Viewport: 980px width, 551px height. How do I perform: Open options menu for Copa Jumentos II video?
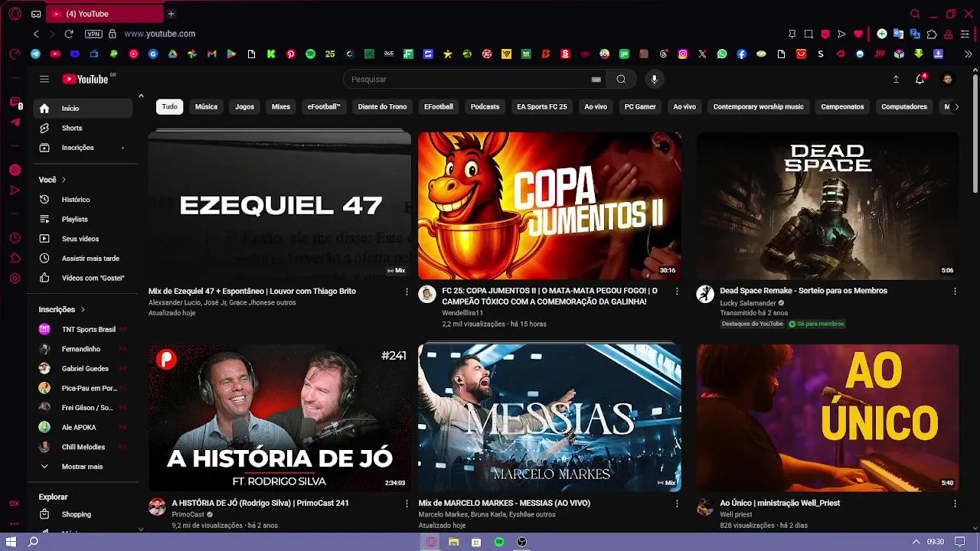677,292
